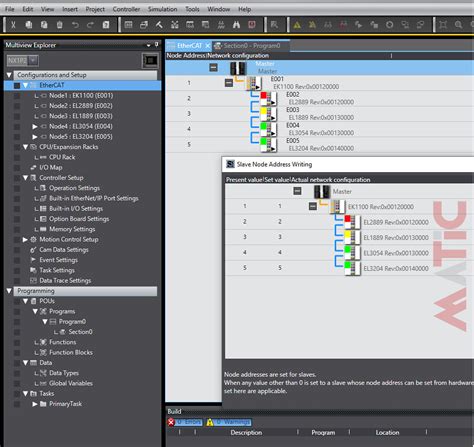Image resolution: width=474 pixels, height=447 pixels.
Task: Switch to the Section0 - Program0 tab
Action: (252, 46)
